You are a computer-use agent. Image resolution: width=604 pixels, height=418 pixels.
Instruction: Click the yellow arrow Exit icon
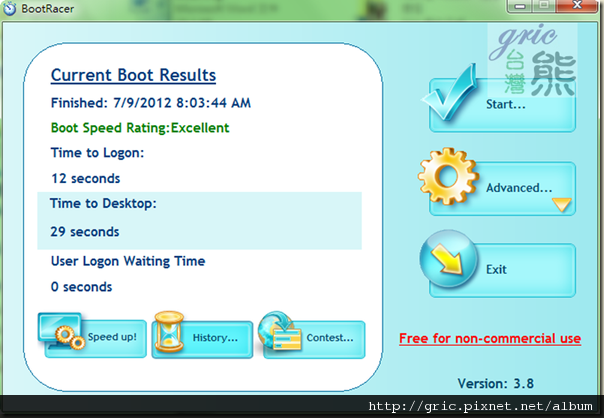(449, 259)
